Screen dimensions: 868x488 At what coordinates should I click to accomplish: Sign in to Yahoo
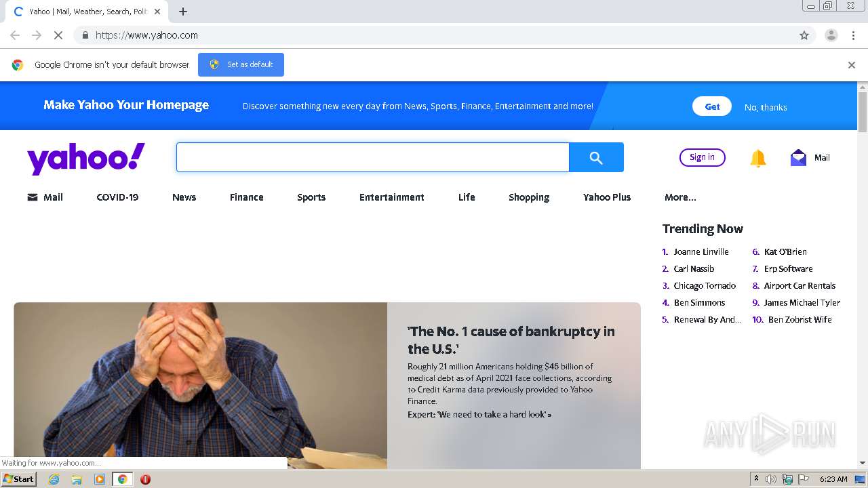tap(702, 157)
